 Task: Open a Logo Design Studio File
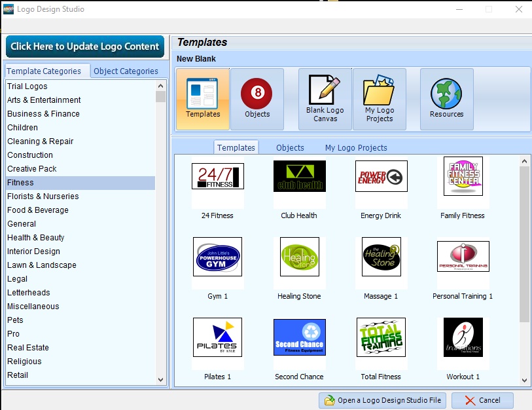coord(382,400)
